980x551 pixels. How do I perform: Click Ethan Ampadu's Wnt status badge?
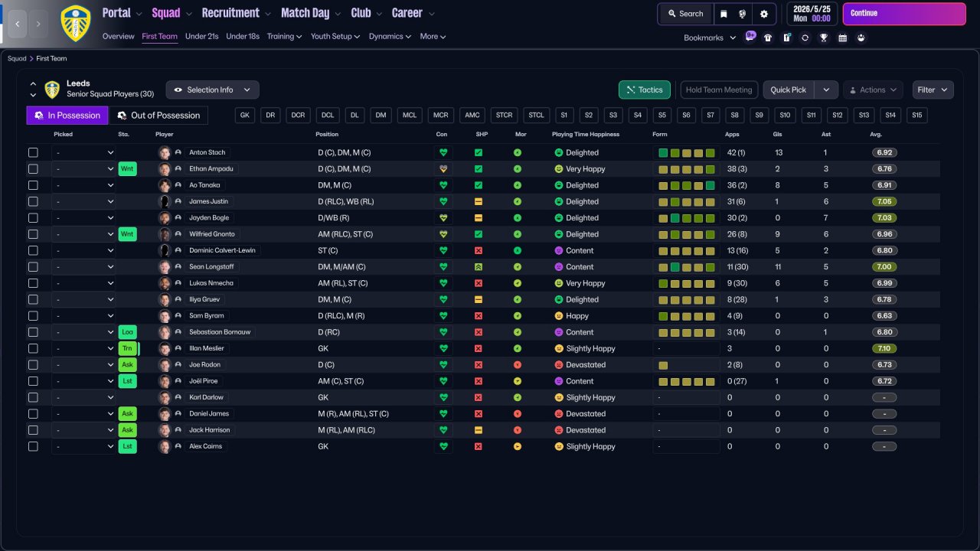127,168
